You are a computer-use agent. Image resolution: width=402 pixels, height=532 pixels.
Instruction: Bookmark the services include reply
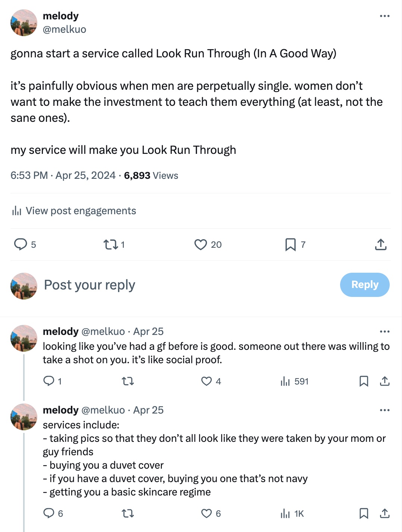(364, 513)
